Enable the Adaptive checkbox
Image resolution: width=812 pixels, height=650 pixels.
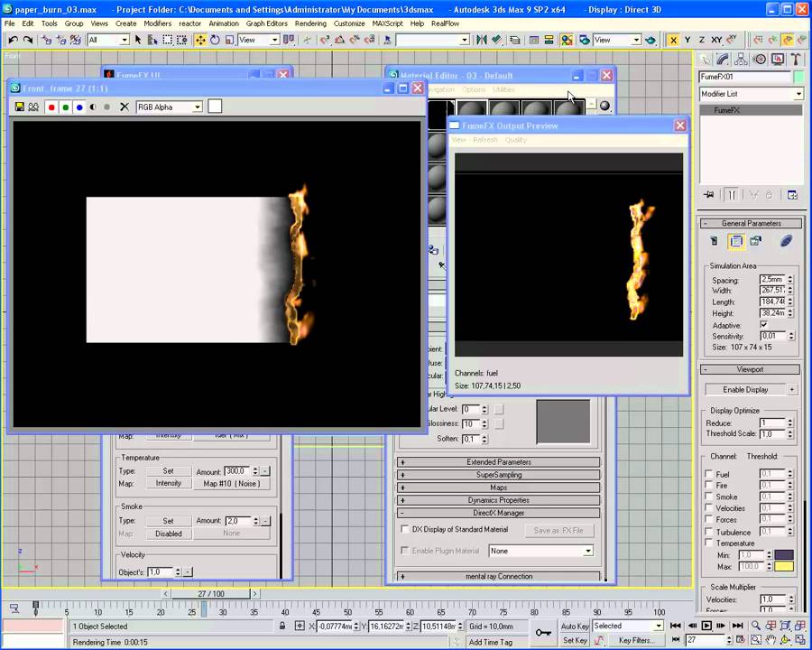[x=763, y=324]
